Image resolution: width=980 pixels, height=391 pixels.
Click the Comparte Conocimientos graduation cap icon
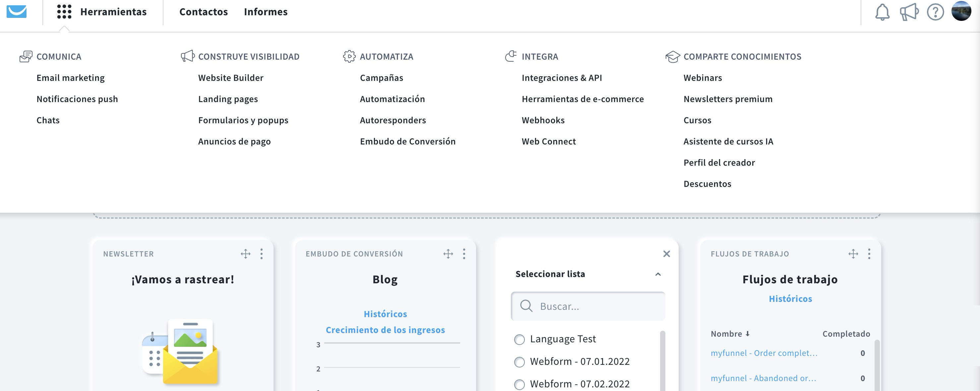coord(673,57)
